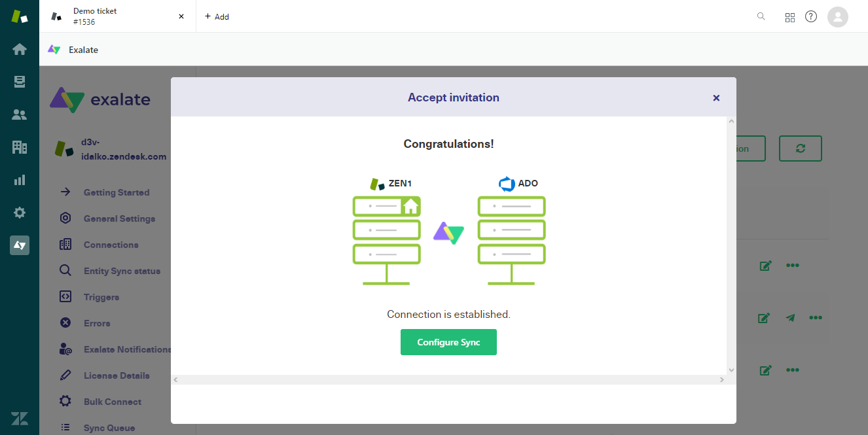Image resolution: width=868 pixels, height=435 pixels.
Task: Open the more options of second connection row
Action: tap(816, 318)
